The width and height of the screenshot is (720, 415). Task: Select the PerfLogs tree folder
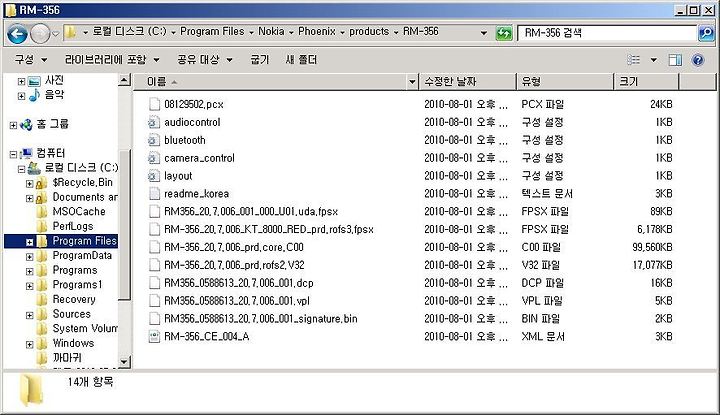pos(73,226)
